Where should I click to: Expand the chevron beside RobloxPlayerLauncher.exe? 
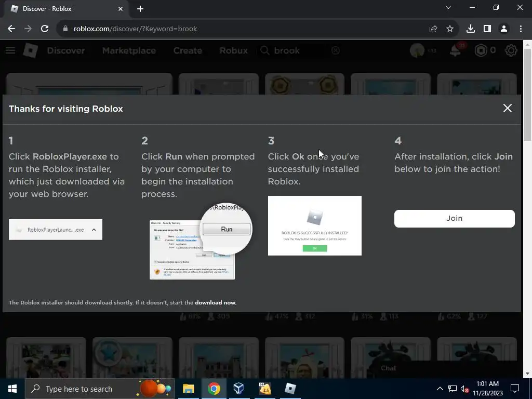click(94, 230)
